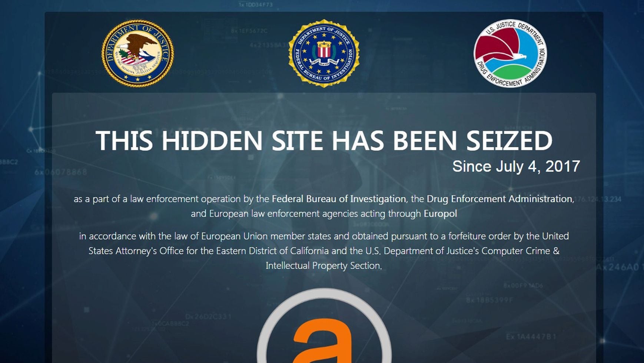Viewport: 644px width, 363px height.
Task: Click the 'Since July 4, 2017' date text
Action: click(516, 166)
